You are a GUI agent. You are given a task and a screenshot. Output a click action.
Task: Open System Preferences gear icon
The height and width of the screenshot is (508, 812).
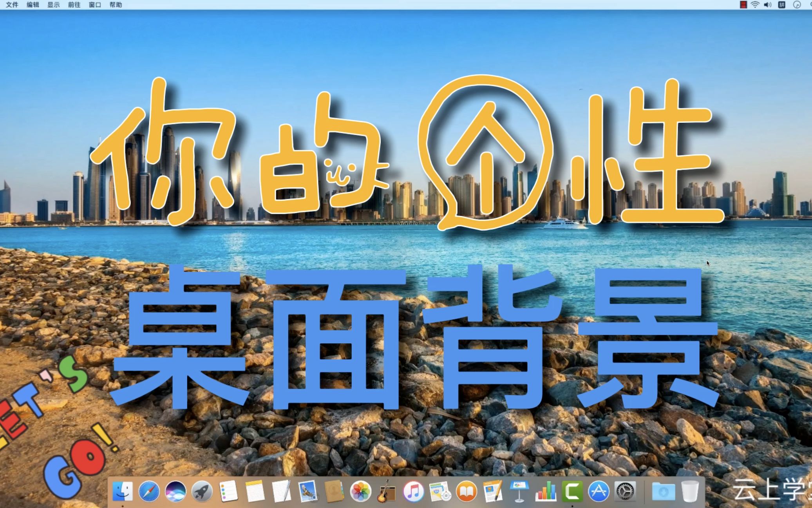(625, 492)
